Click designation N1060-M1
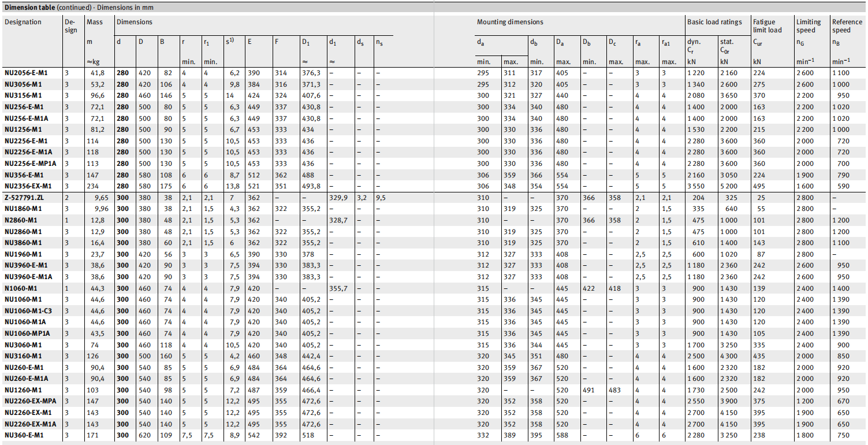Screen dimensions: 868x445 pyautogui.click(x=21, y=288)
